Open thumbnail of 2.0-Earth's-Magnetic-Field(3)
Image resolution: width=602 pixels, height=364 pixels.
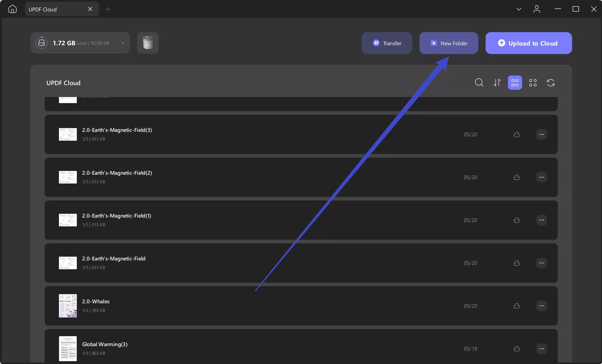point(68,135)
